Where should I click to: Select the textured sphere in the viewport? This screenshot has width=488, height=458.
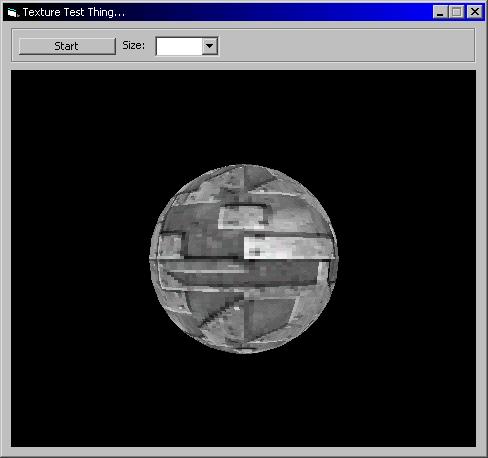point(244,259)
